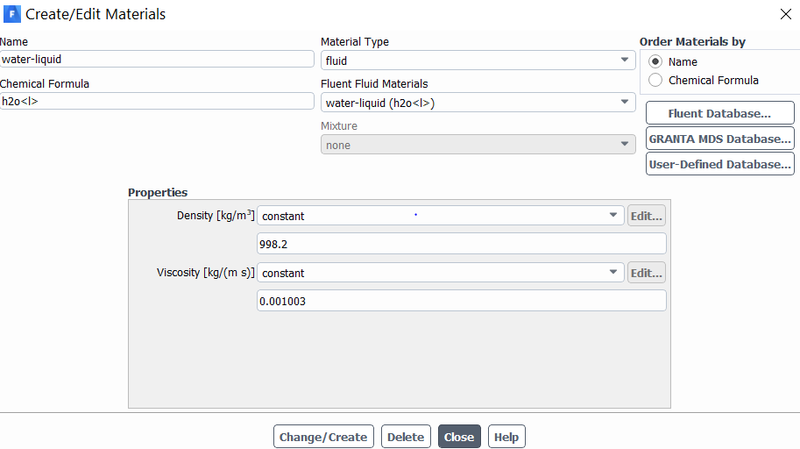The image size is (800, 449).
Task: Click the material Name field water-liquid
Action: click(x=157, y=59)
